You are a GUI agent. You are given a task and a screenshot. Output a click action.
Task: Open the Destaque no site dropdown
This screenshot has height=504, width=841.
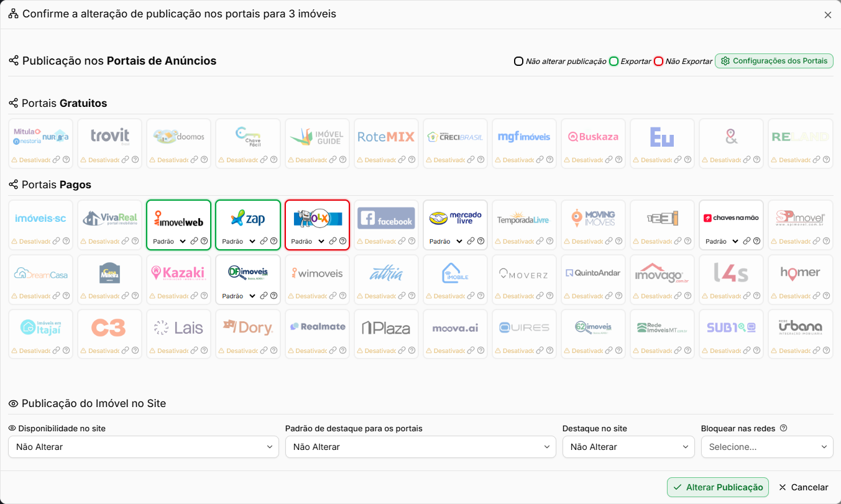pyautogui.click(x=628, y=447)
